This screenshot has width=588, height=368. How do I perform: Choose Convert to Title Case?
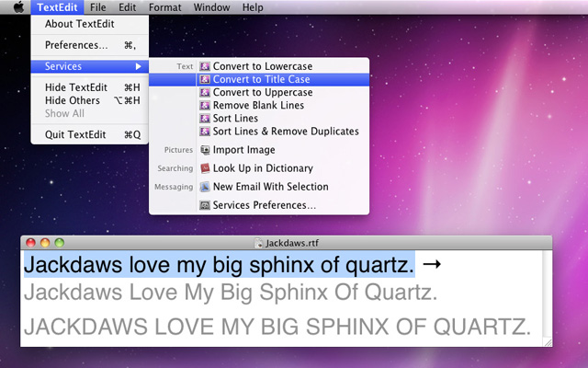point(261,80)
